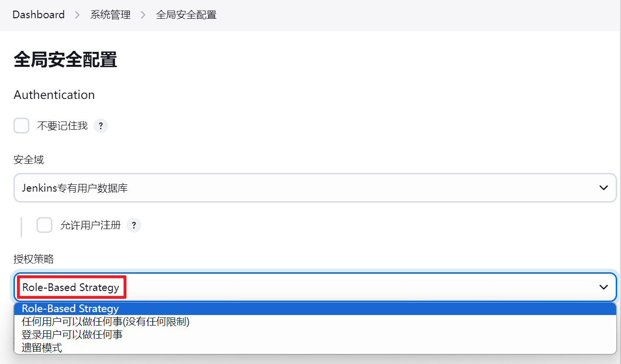Viewport: 621px width, 364px height.
Task: Collapse the Role-Based Strategy authorization dropdown
Action: coord(315,287)
